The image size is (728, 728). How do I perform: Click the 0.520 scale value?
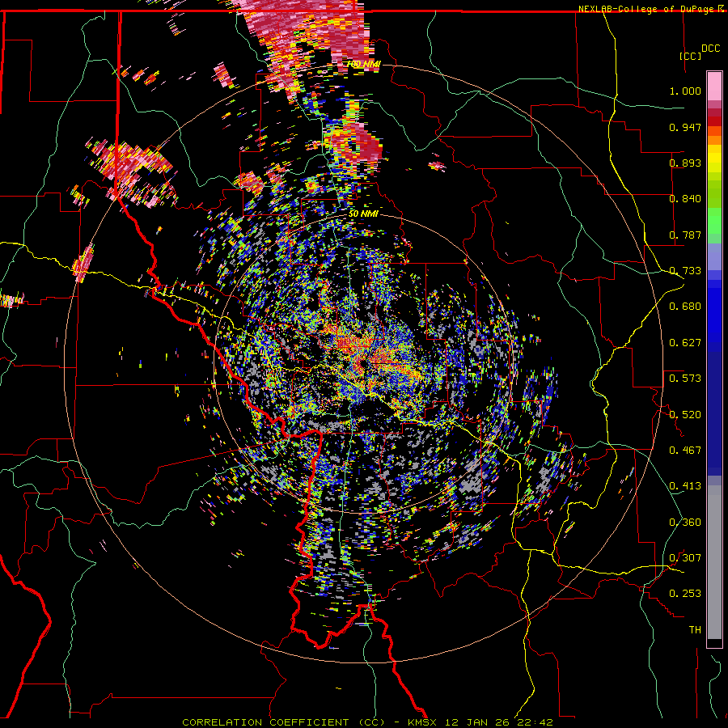pyautogui.click(x=685, y=415)
